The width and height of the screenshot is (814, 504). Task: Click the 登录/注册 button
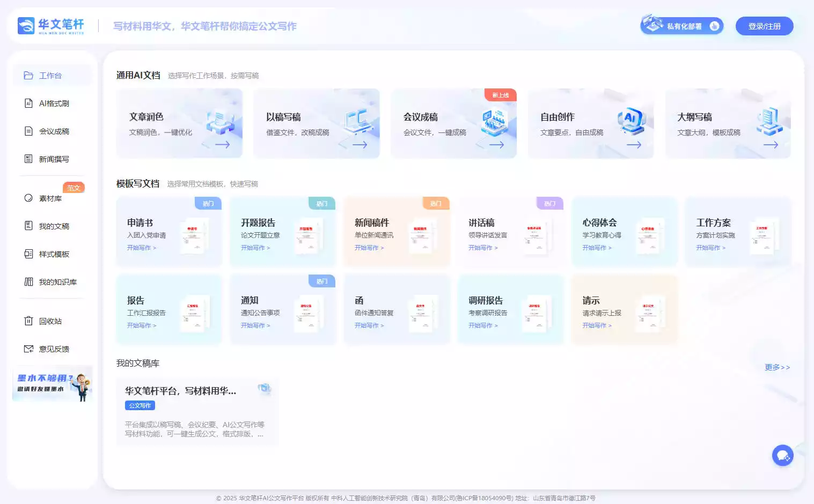764,26
